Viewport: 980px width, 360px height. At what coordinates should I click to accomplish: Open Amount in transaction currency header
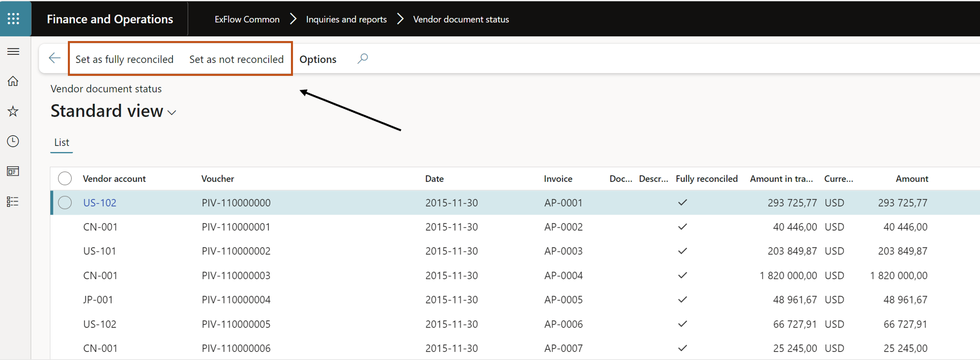point(781,179)
